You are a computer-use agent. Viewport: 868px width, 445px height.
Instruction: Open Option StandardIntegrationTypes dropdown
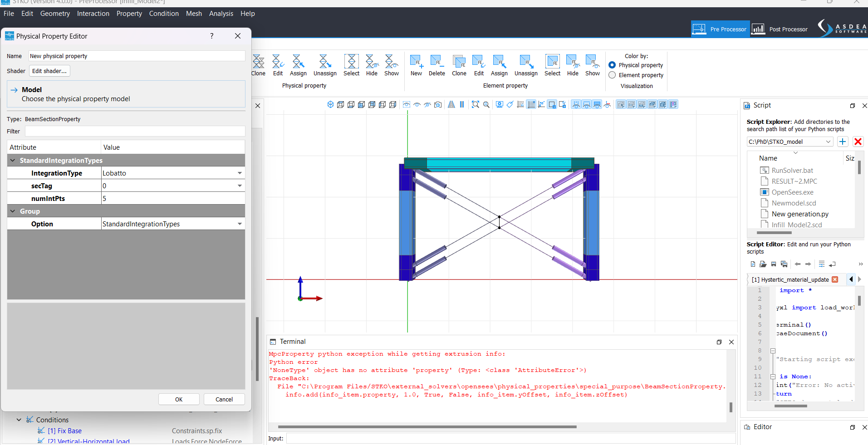(x=240, y=224)
